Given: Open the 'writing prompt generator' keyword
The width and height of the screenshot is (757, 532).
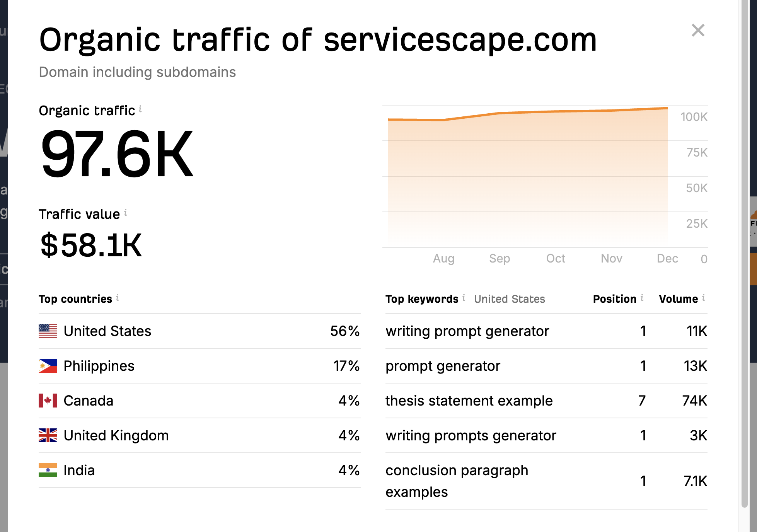Looking at the screenshot, I should click(x=467, y=331).
